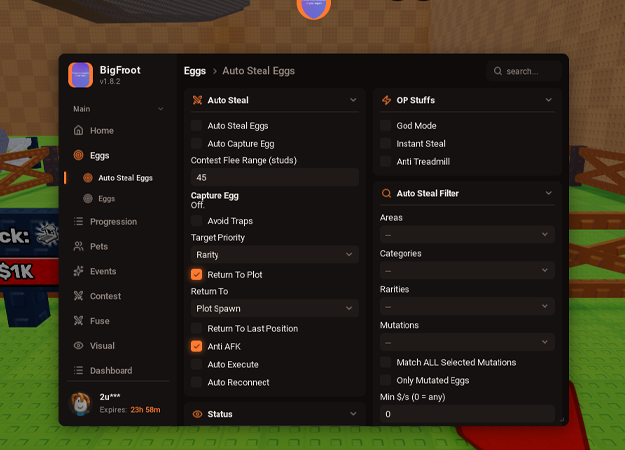
Task: Enable Return To Last Position checkbox
Action: pyautogui.click(x=197, y=328)
